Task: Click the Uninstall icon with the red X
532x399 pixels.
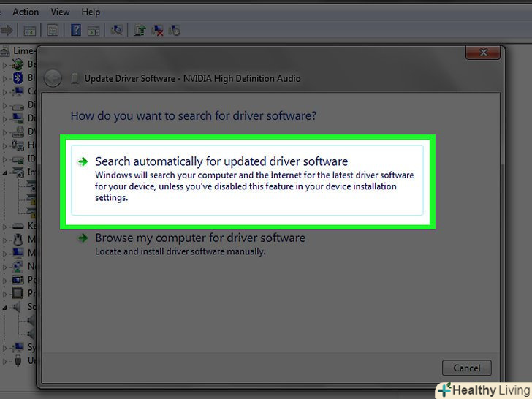Action: [x=157, y=31]
